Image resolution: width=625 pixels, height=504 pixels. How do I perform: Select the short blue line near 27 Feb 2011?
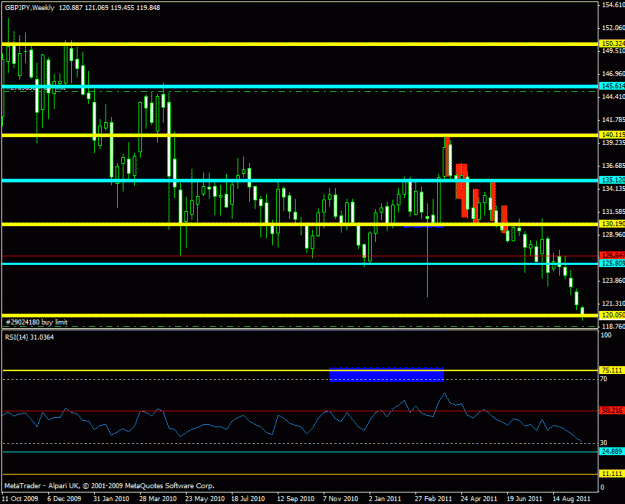pos(424,226)
